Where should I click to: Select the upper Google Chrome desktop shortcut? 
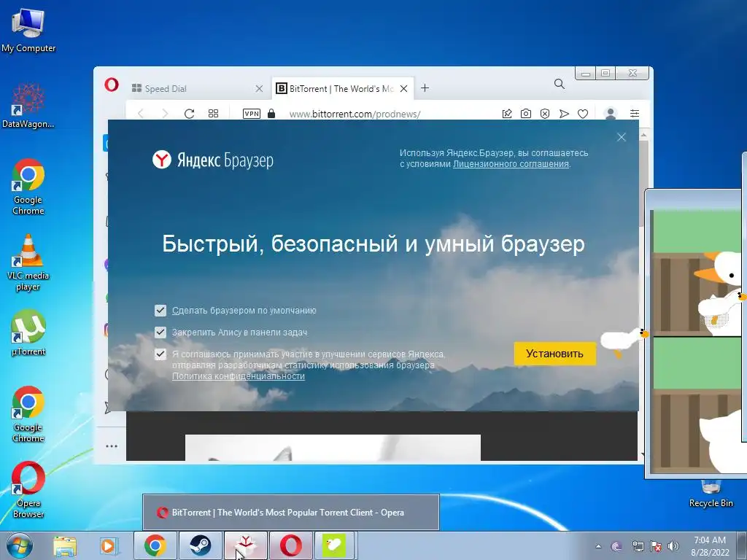[x=28, y=186]
